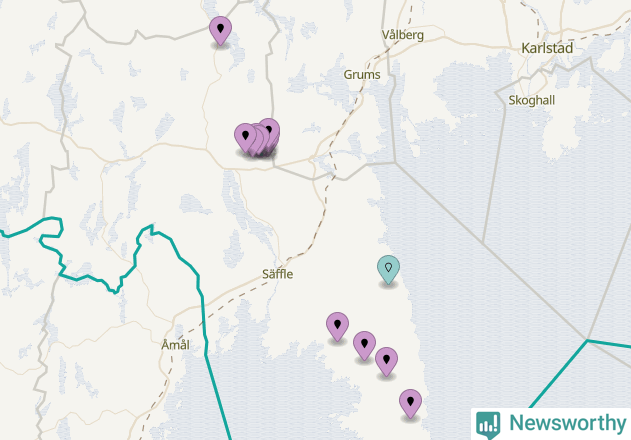The image size is (631, 440).
Task: Select the Skoghall place label
Action: [532, 100]
